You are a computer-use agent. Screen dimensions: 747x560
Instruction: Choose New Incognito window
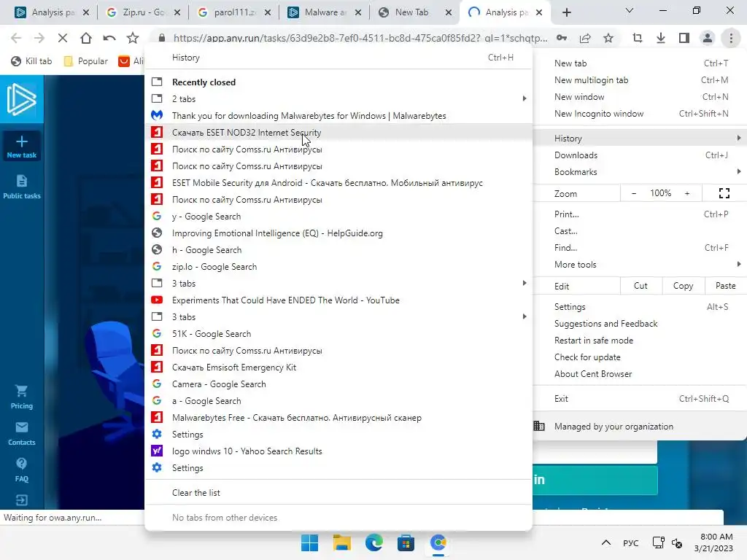click(x=640, y=114)
